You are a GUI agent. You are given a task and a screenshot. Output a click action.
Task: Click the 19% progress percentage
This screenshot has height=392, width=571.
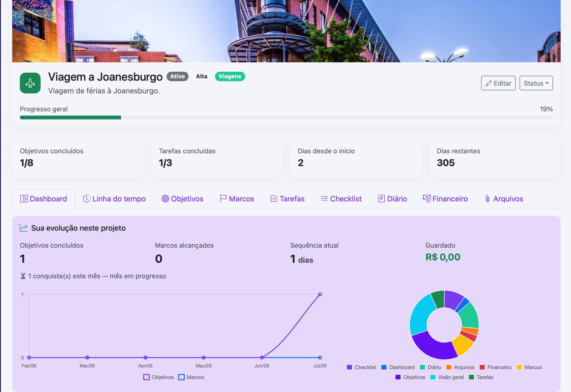[546, 109]
